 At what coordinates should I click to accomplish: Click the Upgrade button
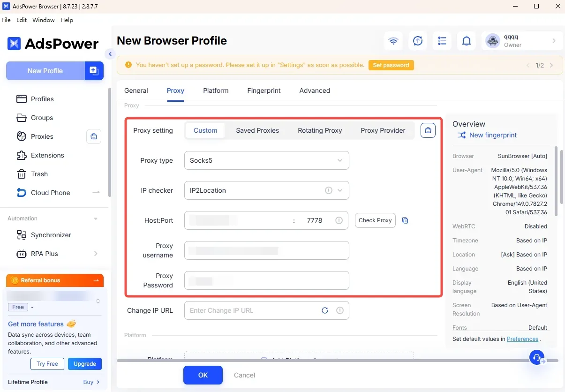click(x=85, y=364)
